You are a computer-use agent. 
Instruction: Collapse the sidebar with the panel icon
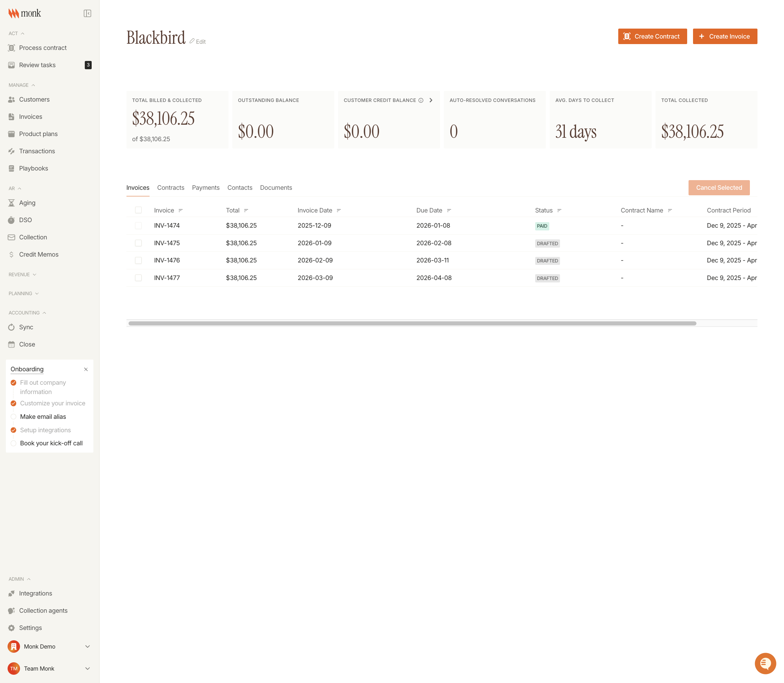[x=87, y=13]
